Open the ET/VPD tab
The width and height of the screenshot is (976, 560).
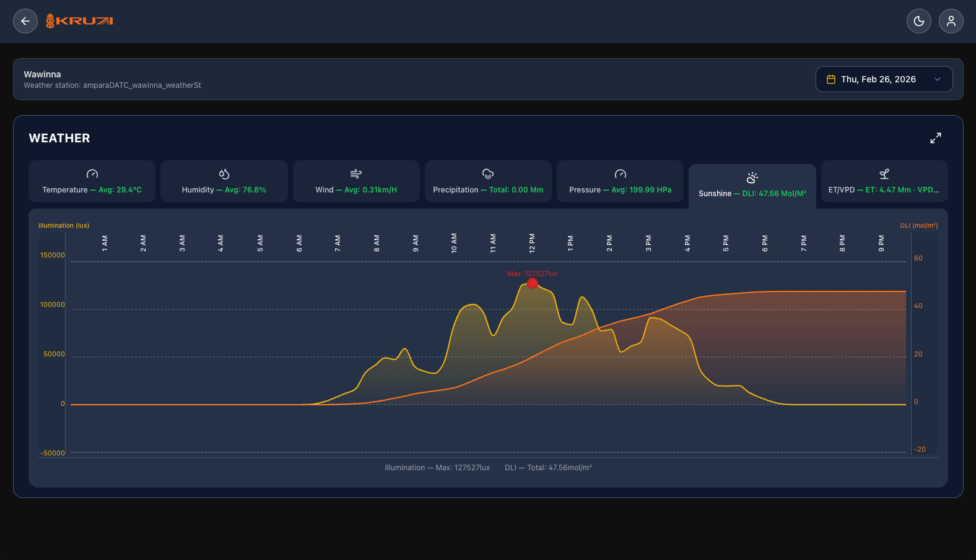(x=884, y=182)
